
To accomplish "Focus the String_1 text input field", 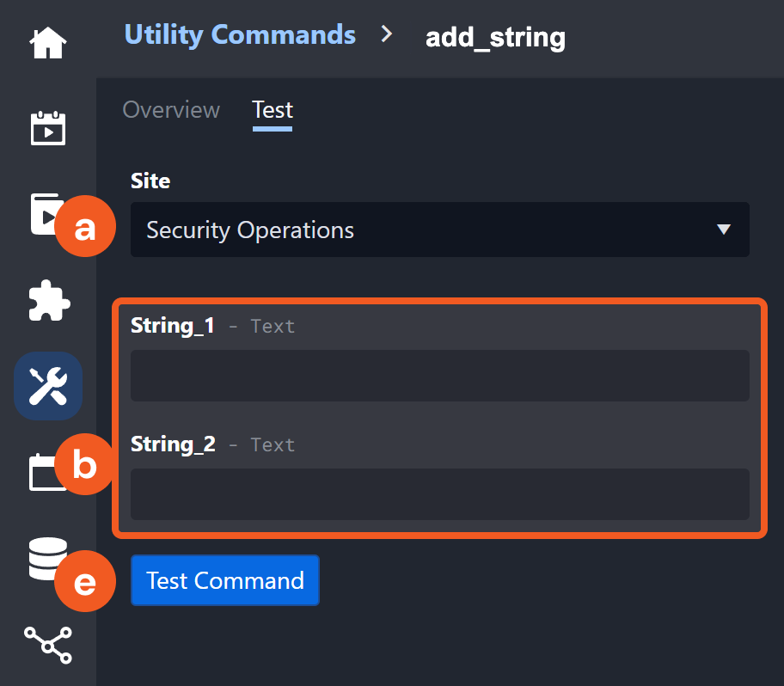I will click(439, 376).
